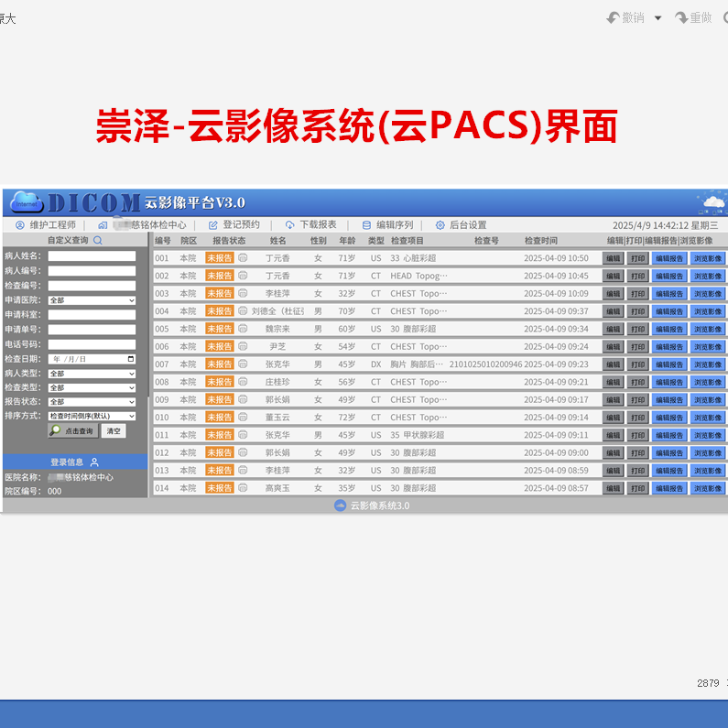The width and height of the screenshot is (728, 728).
Task: Click printer icon in row 014
Action: pos(243,487)
